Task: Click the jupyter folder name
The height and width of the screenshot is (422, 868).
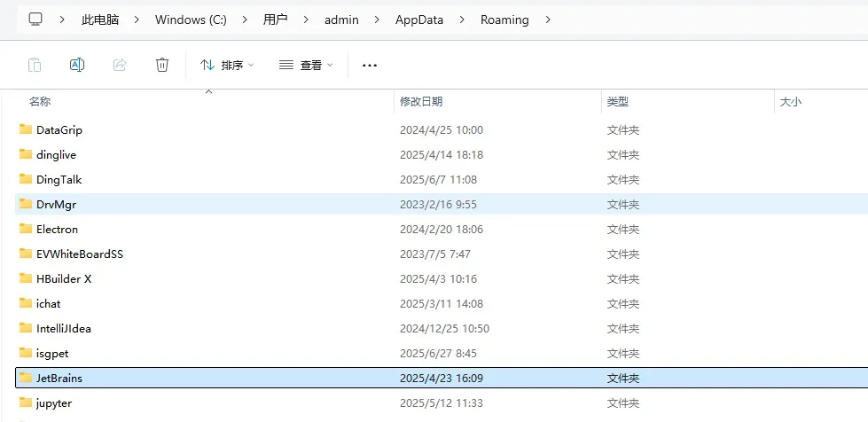Action: pyautogui.click(x=54, y=403)
